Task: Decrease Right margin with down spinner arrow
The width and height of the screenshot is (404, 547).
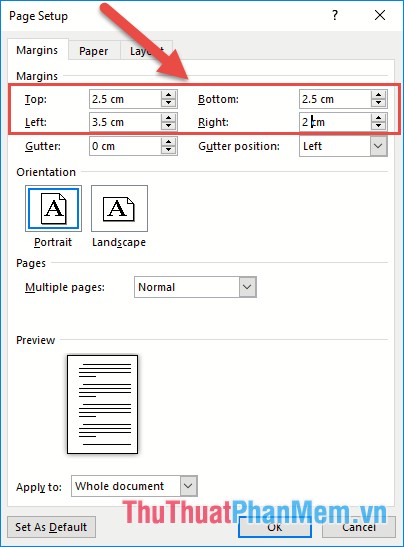Action: click(x=379, y=126)
